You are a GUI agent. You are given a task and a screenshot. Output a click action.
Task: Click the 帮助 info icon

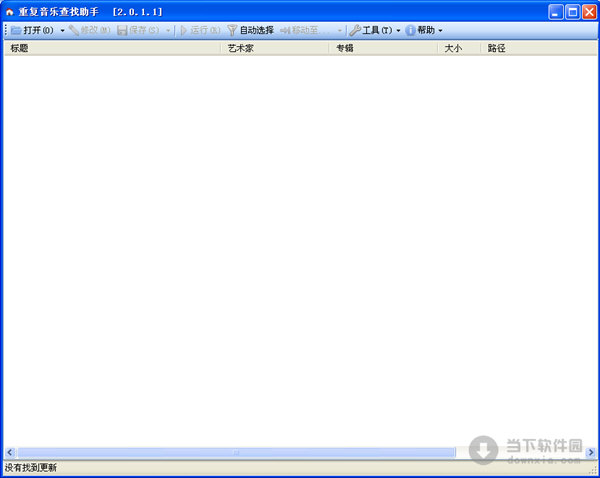click(x=410, y=30)
